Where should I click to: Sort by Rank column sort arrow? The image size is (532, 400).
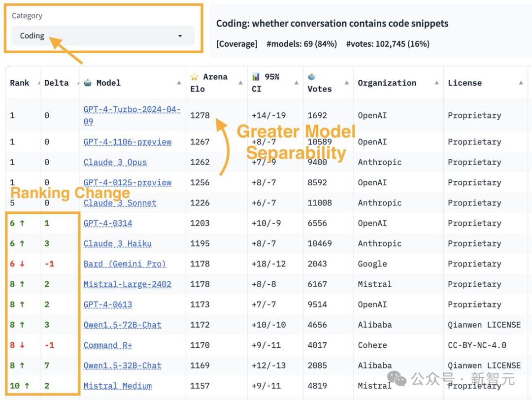point(39,83)
